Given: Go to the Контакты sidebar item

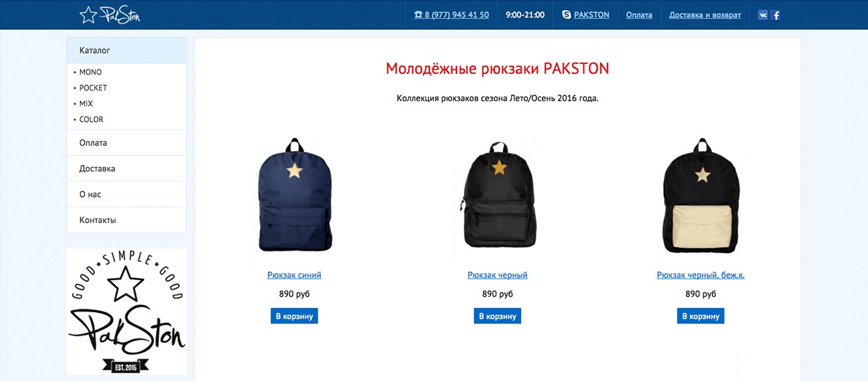Looking at the screenshot, I should click(x=126, y=220).
